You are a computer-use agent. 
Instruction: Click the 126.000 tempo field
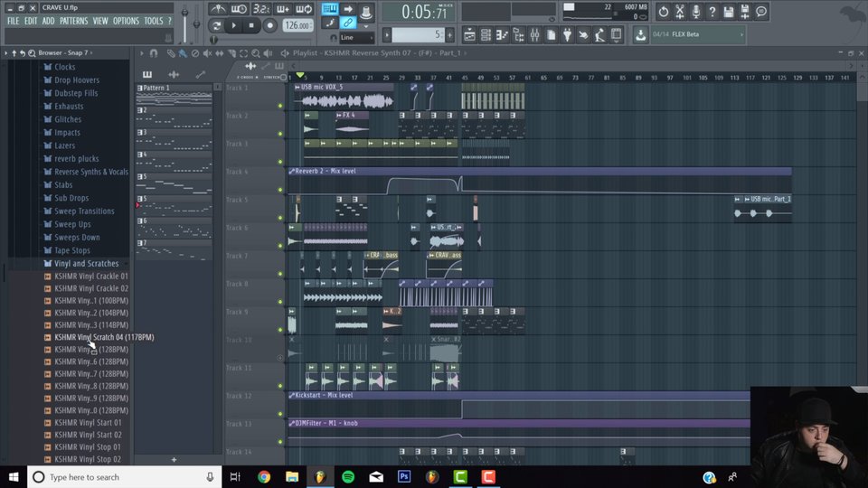[x=297, y=25]
